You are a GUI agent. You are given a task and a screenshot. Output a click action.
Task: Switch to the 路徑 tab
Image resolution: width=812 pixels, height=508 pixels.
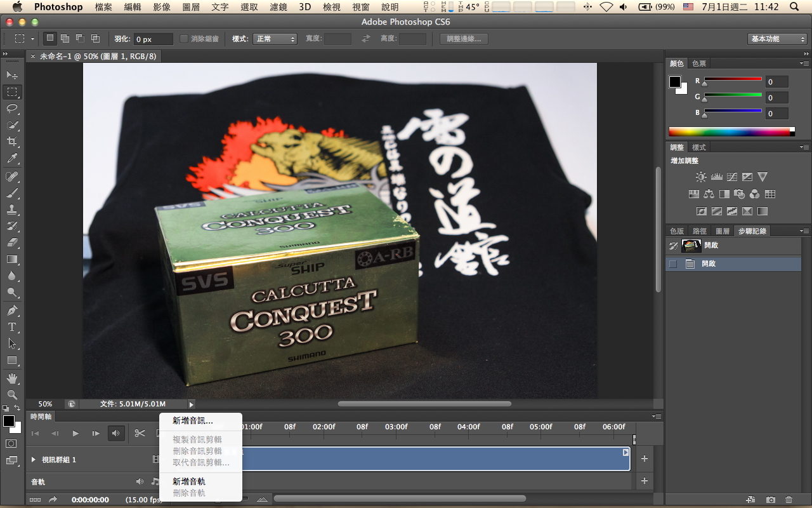pyautogui.click(x=700, y=231)
